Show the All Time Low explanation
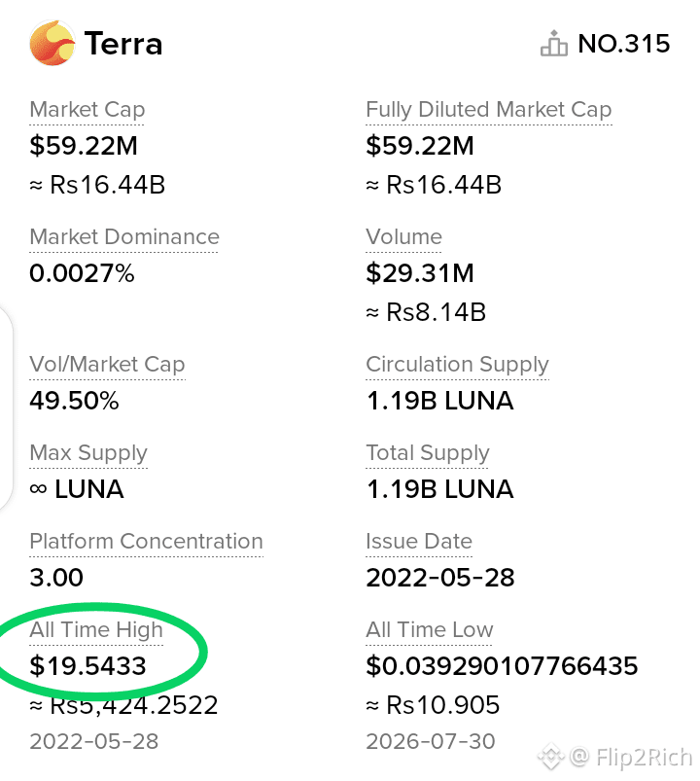 point(429,629)
